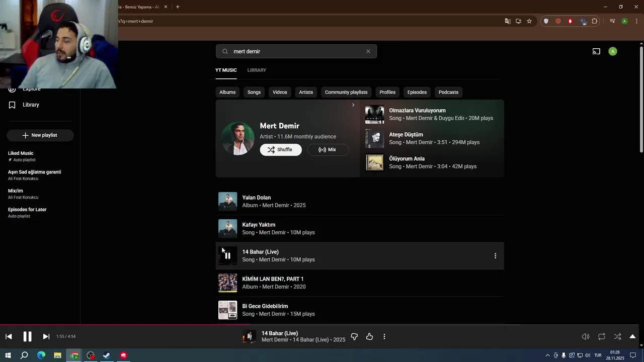Cast to a device using the cast icon
Image resolution: width=644 pixels, height=362 pixels.
click(596, 51)
